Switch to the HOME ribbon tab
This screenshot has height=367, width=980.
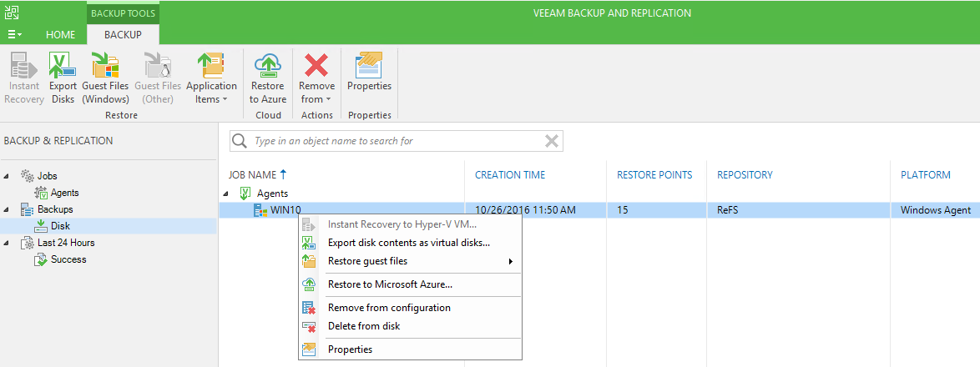(61, 35)
